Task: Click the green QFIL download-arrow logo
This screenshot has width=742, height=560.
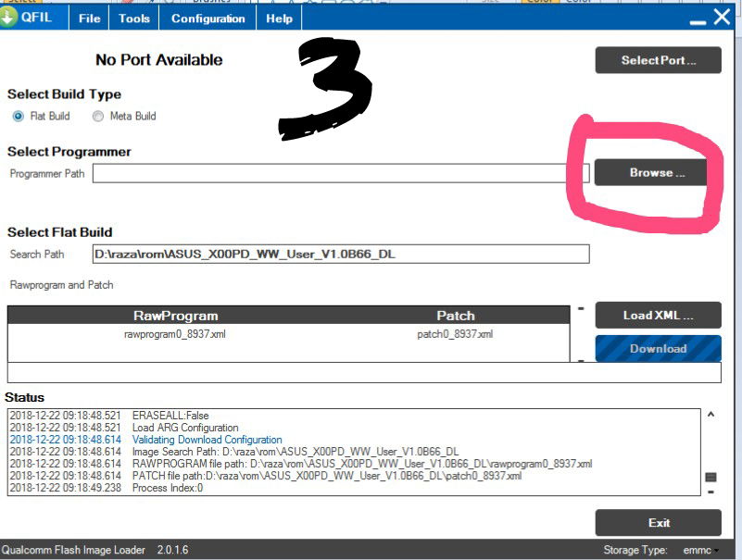Action: tap(6, 18)
